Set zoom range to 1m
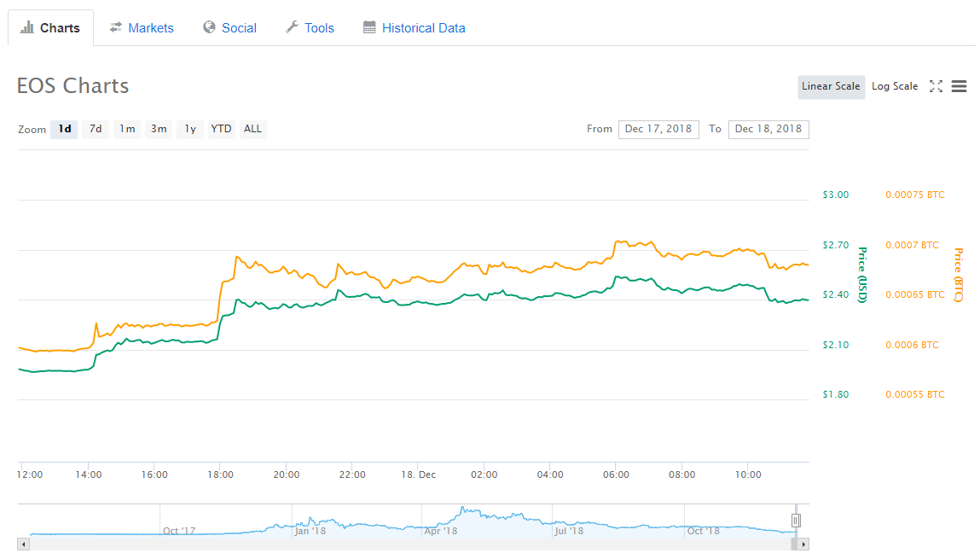 pyautogui.click(x=127, y=129)
